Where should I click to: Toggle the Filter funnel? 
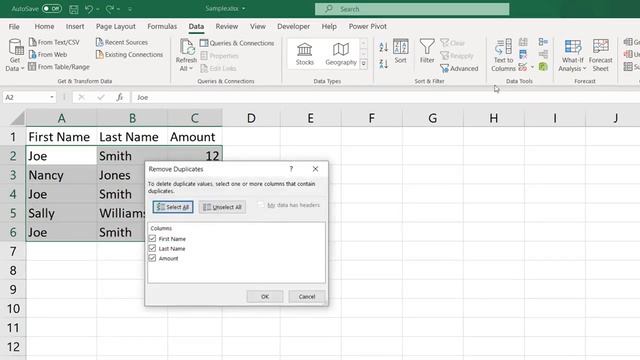click(x=427, y=51)
